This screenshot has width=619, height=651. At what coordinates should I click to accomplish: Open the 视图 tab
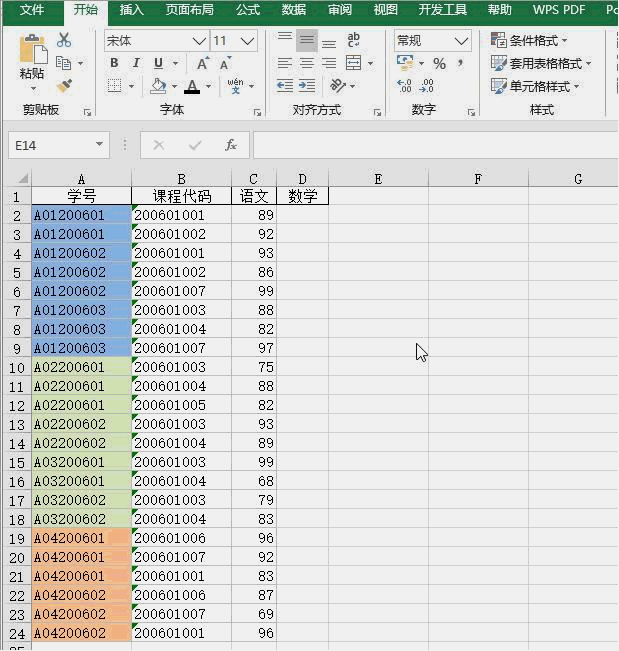[x=385, y=9]
